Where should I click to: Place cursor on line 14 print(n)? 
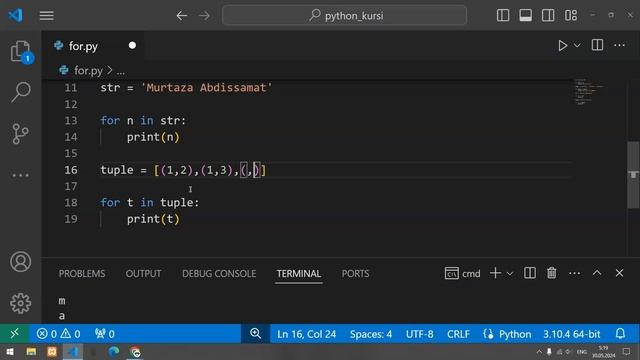point(153,137)
